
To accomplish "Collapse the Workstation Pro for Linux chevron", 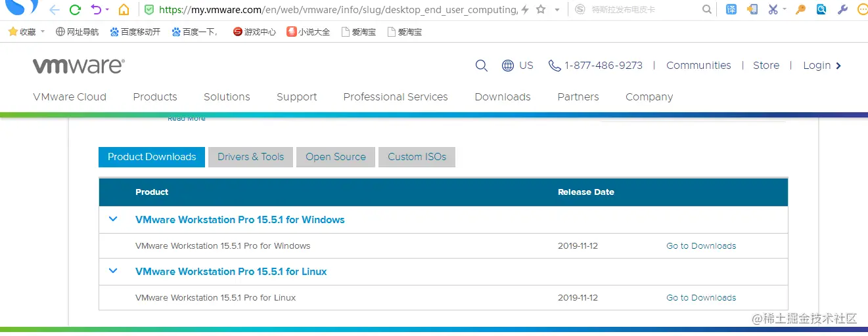I will coord(113,271).
